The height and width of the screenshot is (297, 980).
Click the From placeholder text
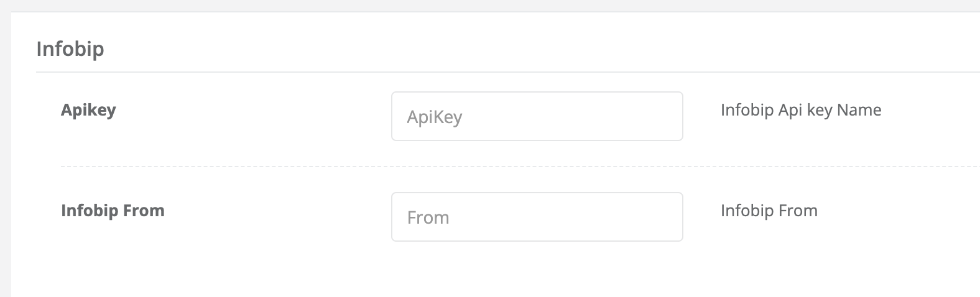coord(428,217)
